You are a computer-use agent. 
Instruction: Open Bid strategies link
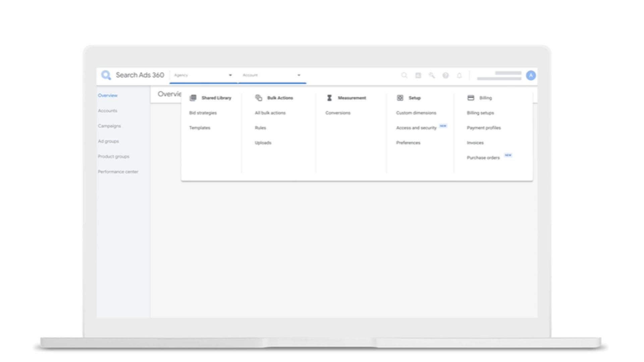203,113
